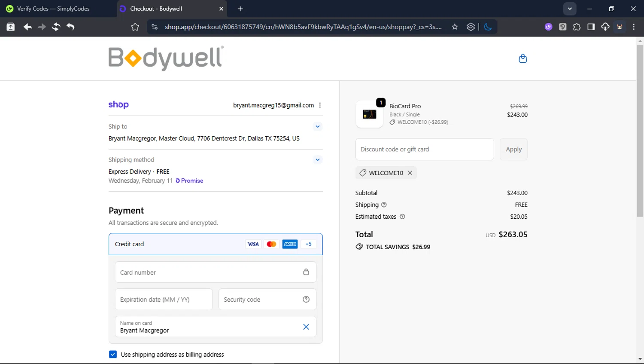Viewport: 644px width, 364px height.
Task: Focus the Expiration date field
Action: [x=164, y=300]
